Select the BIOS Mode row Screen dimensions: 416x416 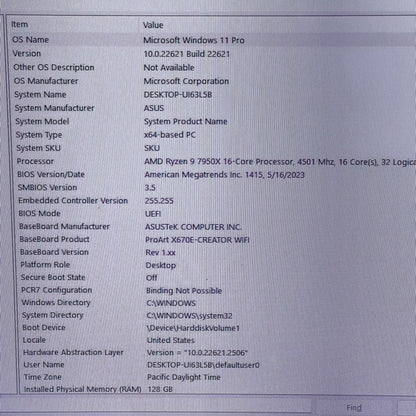213,213
